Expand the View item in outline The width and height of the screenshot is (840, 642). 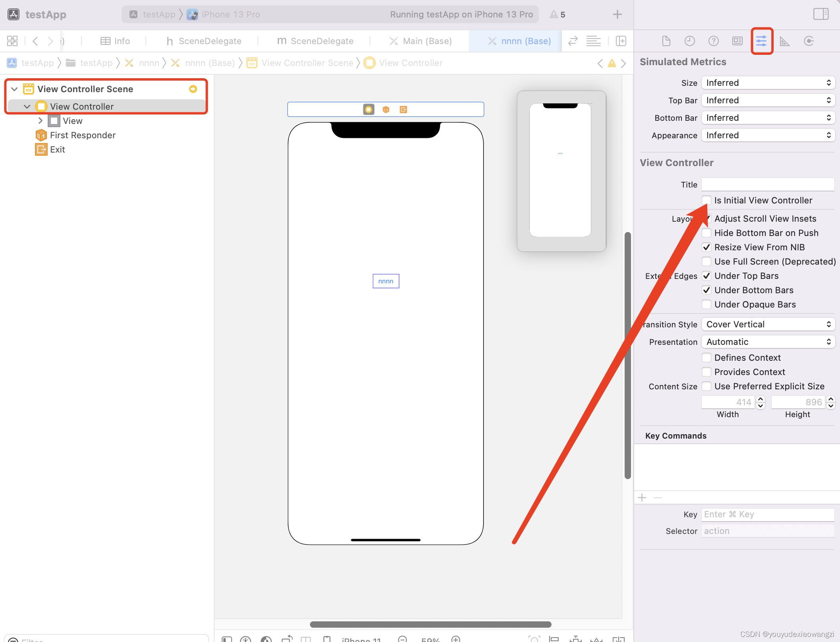point(40,121)
